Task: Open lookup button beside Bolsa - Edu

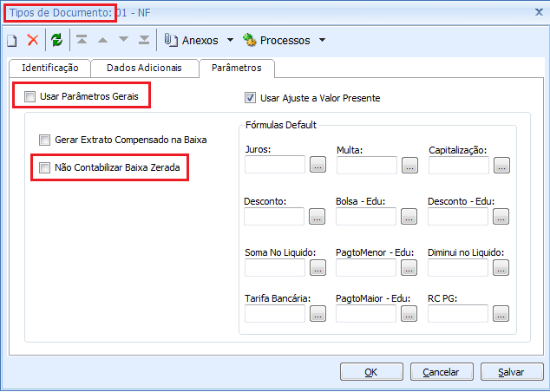Action: point(409,217)
